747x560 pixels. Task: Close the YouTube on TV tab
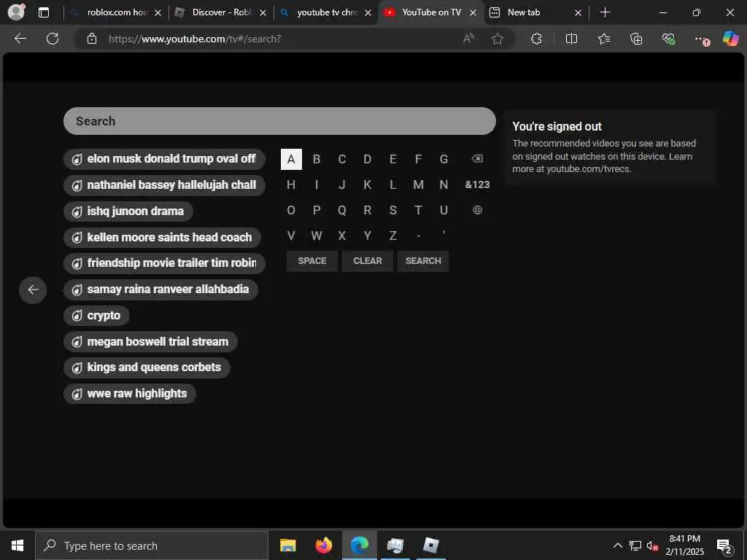tap(473, 13)
